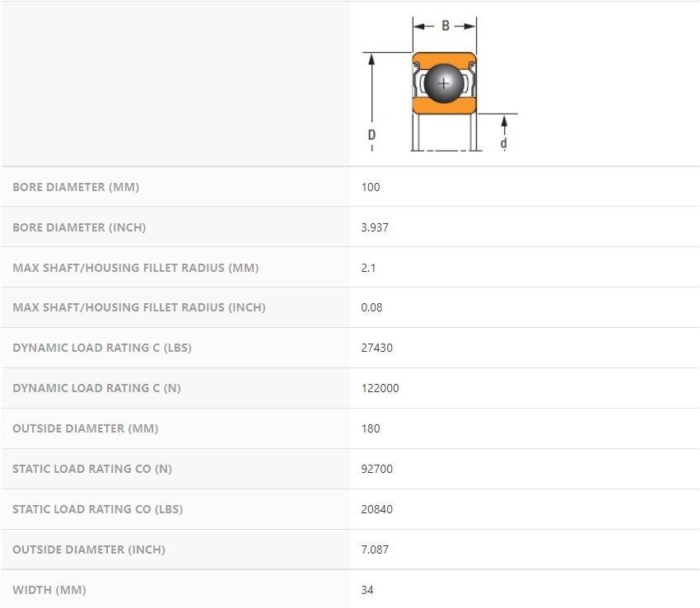Select the Bore Diameter (INCH) label
This screenshot has height=608, width=700.
pyautogui.click(x=79, y=227)
